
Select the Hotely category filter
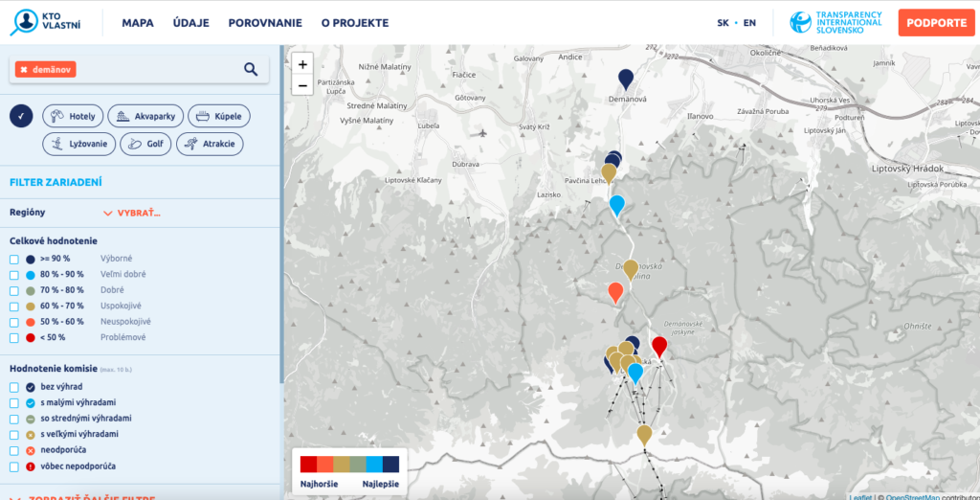click(73, 116)
